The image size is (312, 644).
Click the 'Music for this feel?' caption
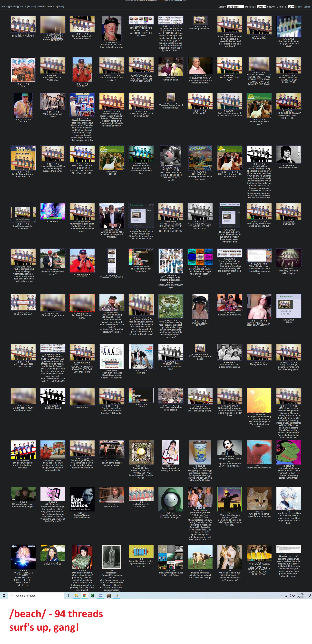(23, 314)
